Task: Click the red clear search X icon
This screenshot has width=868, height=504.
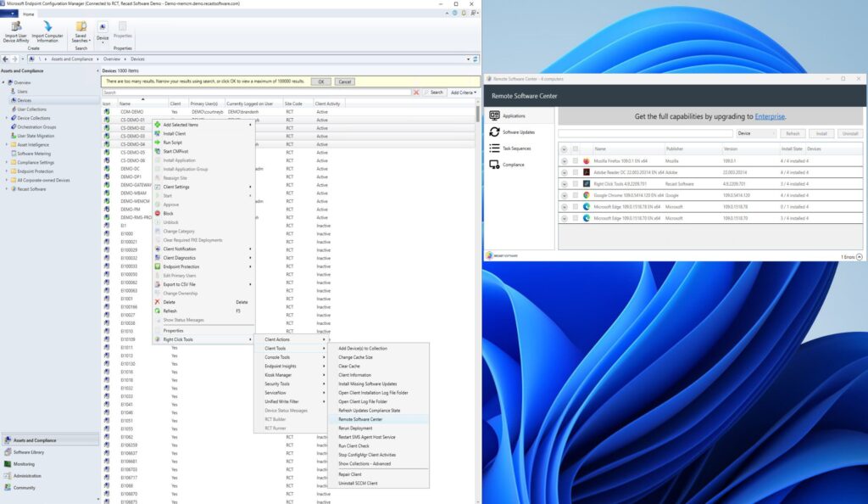Action: click(x=416, y=92)
